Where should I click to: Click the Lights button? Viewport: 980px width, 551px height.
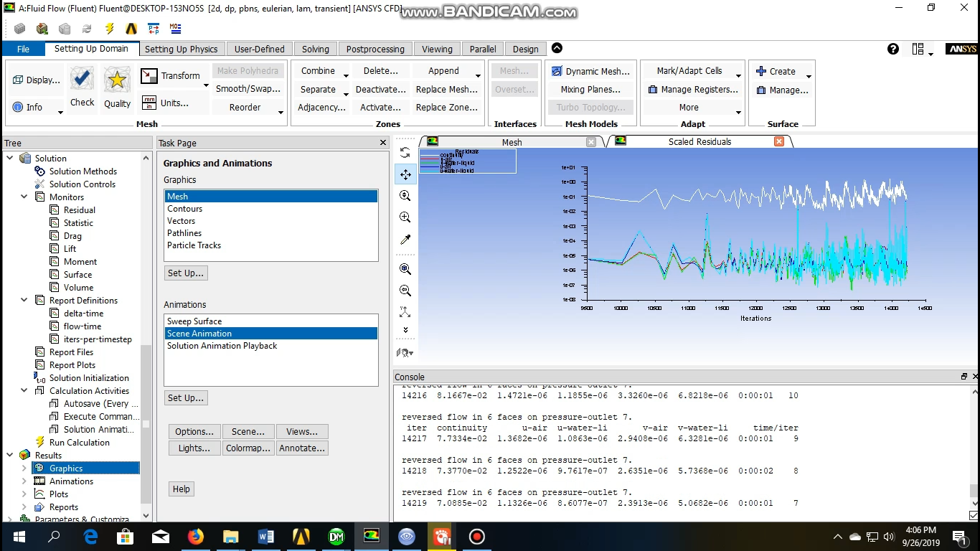coord(194,448)
